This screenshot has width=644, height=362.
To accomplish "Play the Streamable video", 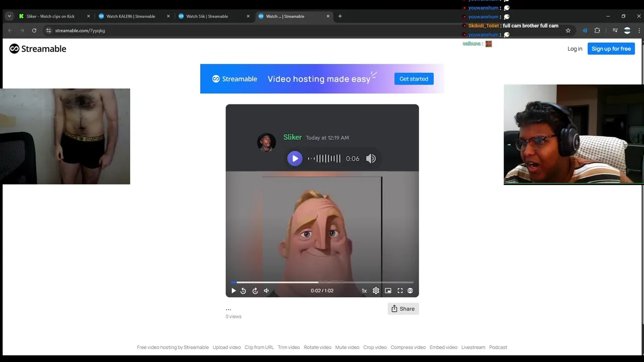I will [x=233, y=291].
